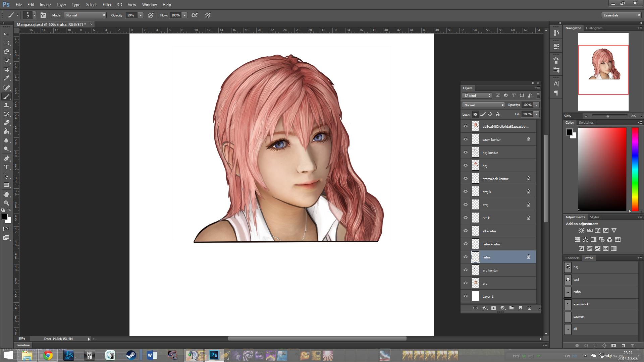Click the zoom percentage field in status bar
The image size is (644, 362).
point(22,339)
